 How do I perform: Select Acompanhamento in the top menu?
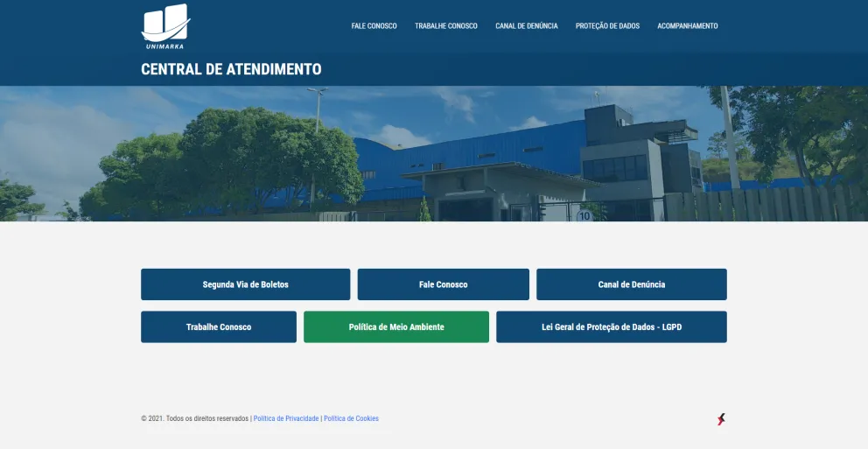tap(688, 26)
